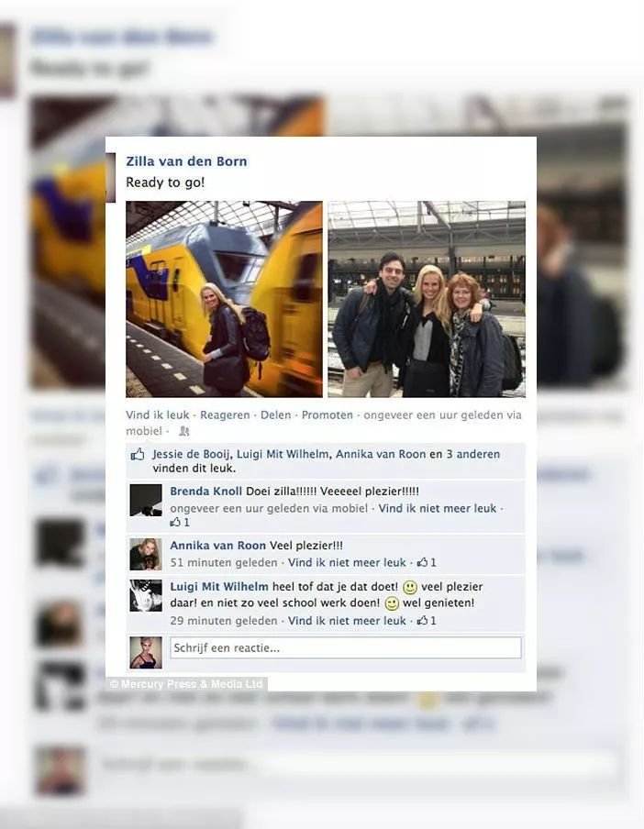Open Luigi Mit Wilhelm's avatar
The width and height of the screenshot is (644, 829).
tap(146, 595)
